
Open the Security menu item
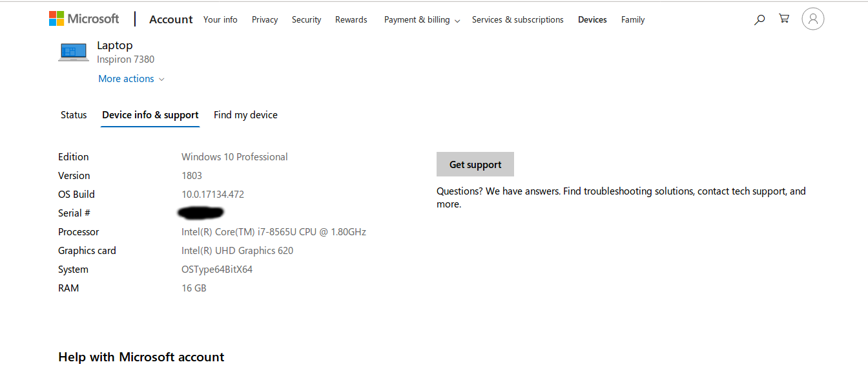pos(306,20)
